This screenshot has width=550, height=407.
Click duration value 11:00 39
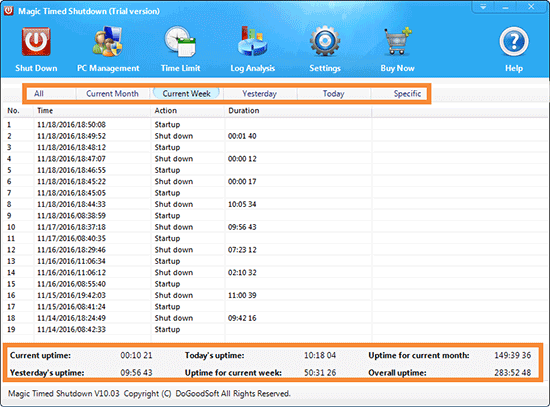242,295
